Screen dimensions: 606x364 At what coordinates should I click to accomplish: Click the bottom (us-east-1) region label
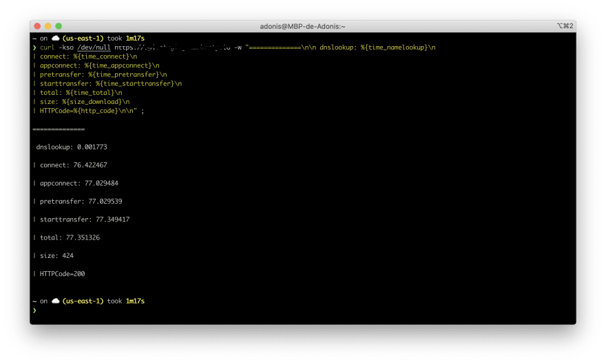[83, 301]
